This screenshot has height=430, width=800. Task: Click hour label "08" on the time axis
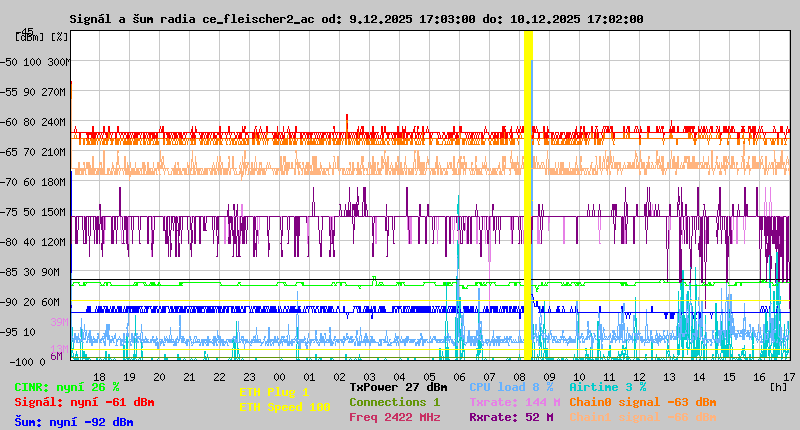click(519, 377)
